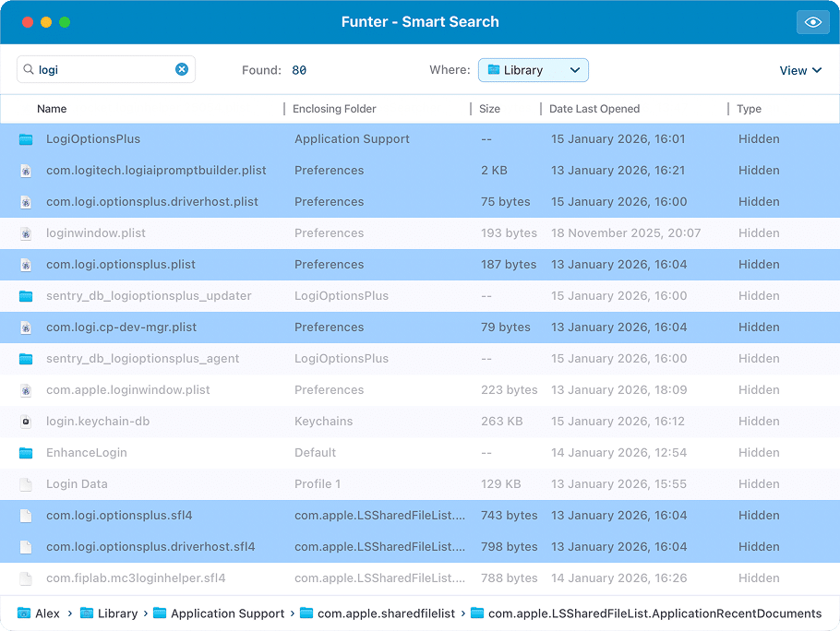Click inside the search input field
This screenshot has height=631, width=840.
102,69
